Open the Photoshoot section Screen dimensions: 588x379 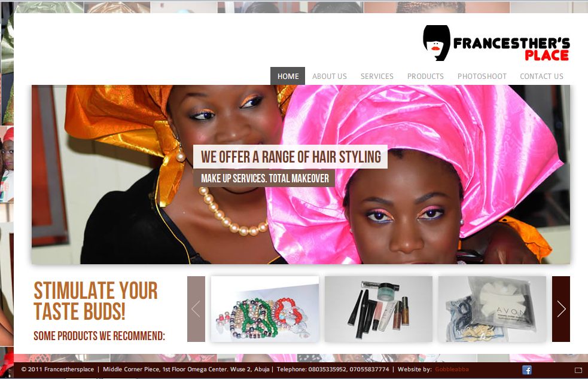(x=482, y=76)
